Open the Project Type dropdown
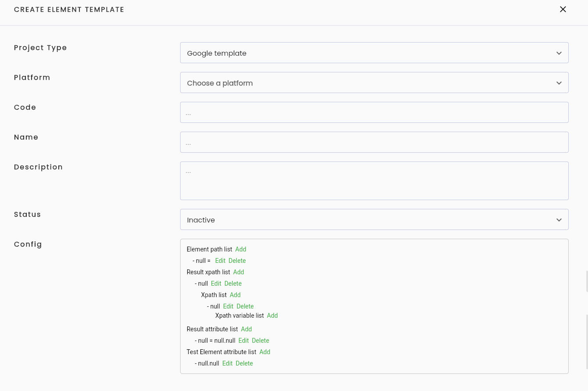Viewport: 588px width, 391px height. tap(374, 53)
